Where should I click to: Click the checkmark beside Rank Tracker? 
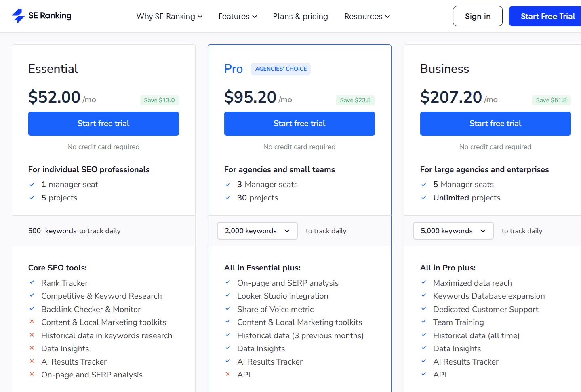coord(32,282)
